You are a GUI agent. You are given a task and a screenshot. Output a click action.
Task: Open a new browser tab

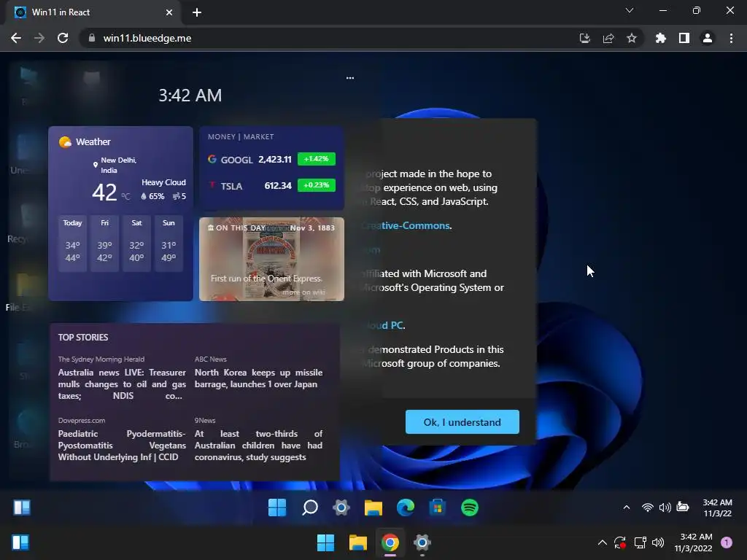pyautogui.click(x=197, y=12)
